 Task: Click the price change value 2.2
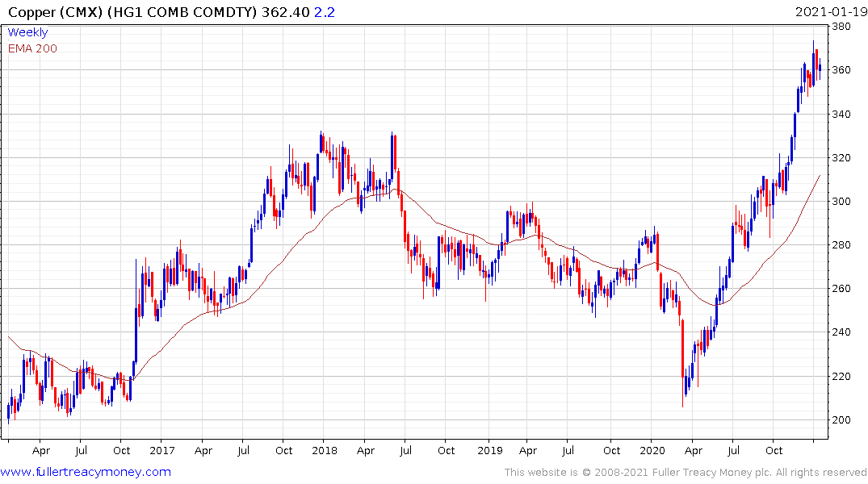[325, 12]
